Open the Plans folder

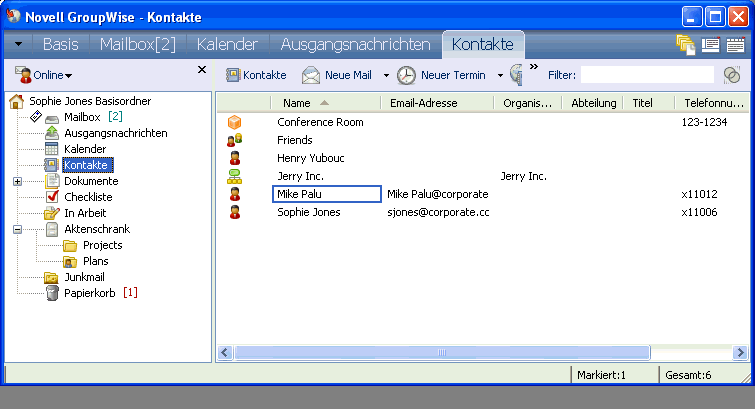click(95, 261)
